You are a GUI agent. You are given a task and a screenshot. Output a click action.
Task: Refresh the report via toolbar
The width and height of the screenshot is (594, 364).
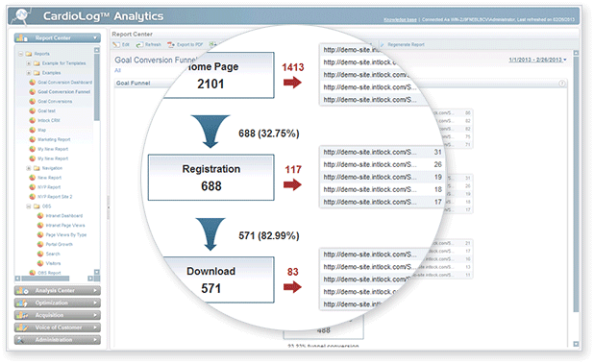click(149, 44)
